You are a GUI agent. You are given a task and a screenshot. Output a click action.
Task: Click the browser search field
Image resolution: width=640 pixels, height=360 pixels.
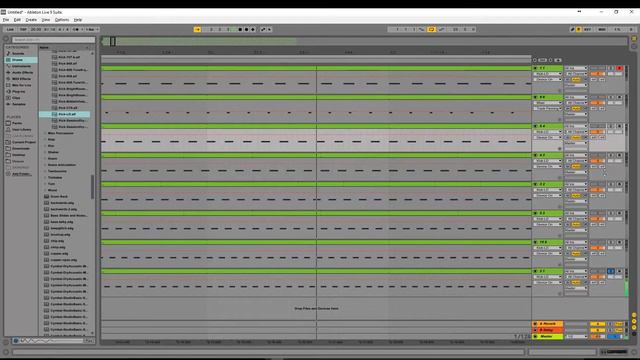coord(53,40)
